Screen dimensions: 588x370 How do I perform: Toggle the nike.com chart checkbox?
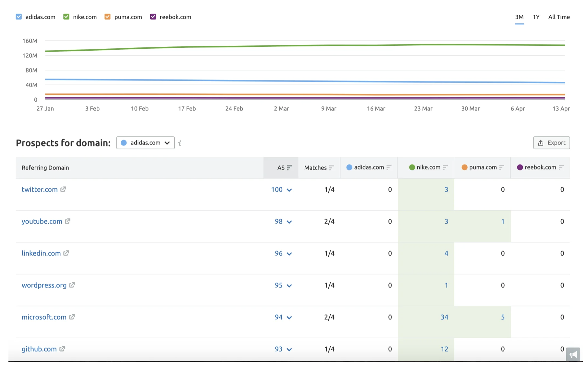point(66,17)
